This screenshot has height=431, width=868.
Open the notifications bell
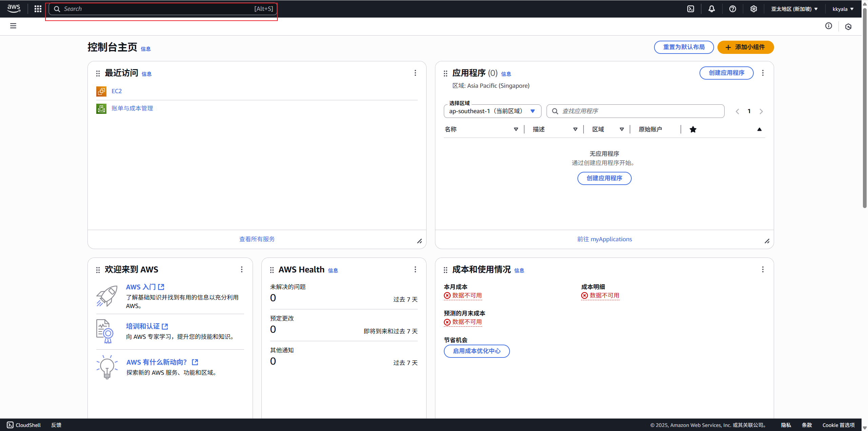(712, 9)
